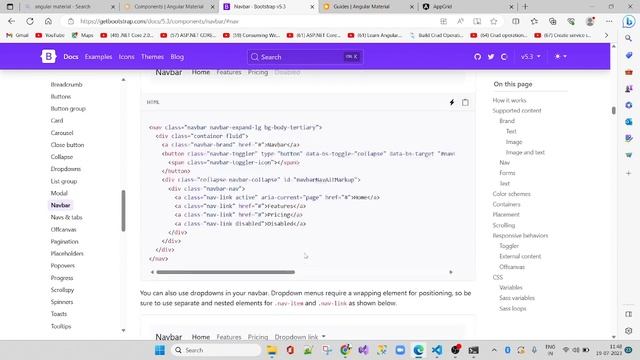Open the color theme toggle dropdown
Viewport: 640px width, 360px height.
[x=560, y=56]
